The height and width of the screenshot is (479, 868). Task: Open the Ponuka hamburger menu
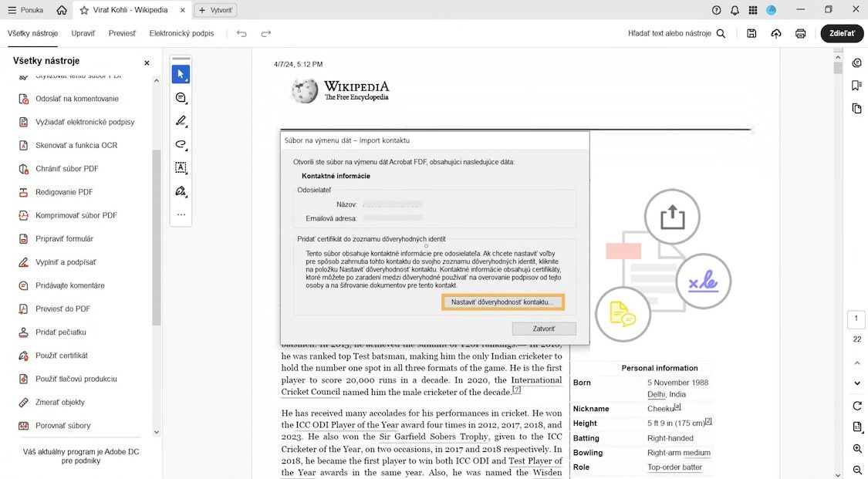[x=25, y=10]
